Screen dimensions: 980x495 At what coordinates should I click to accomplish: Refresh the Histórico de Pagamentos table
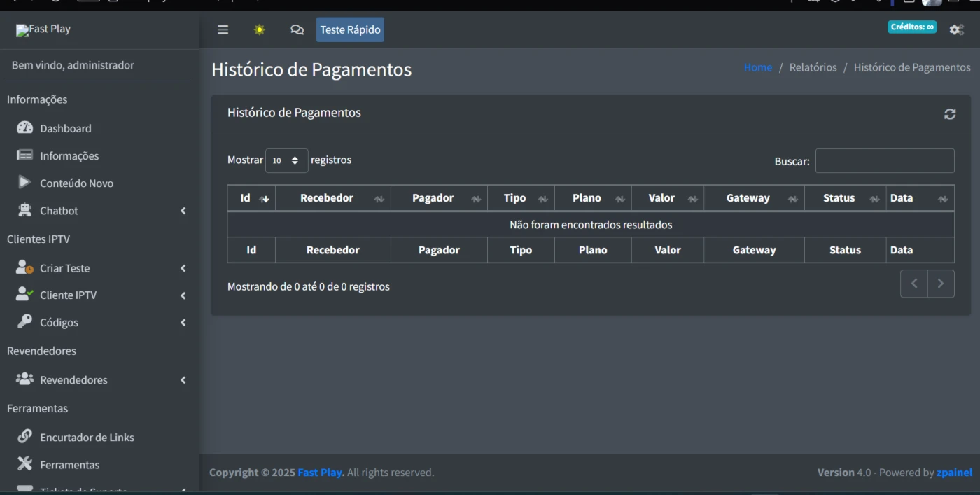pyautogui.click(x=949, y=114)
